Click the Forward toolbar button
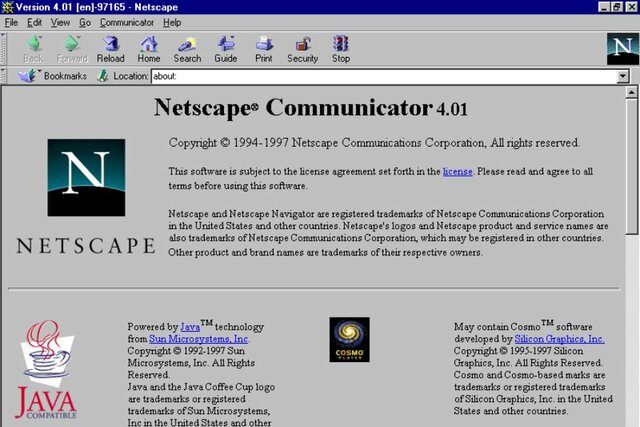The image size is (640, 427). pos(72,49)
